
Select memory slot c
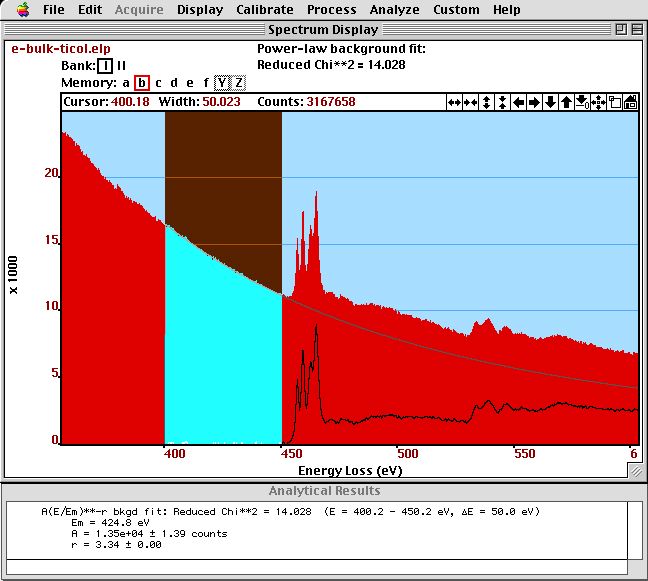tap(158, 83)
